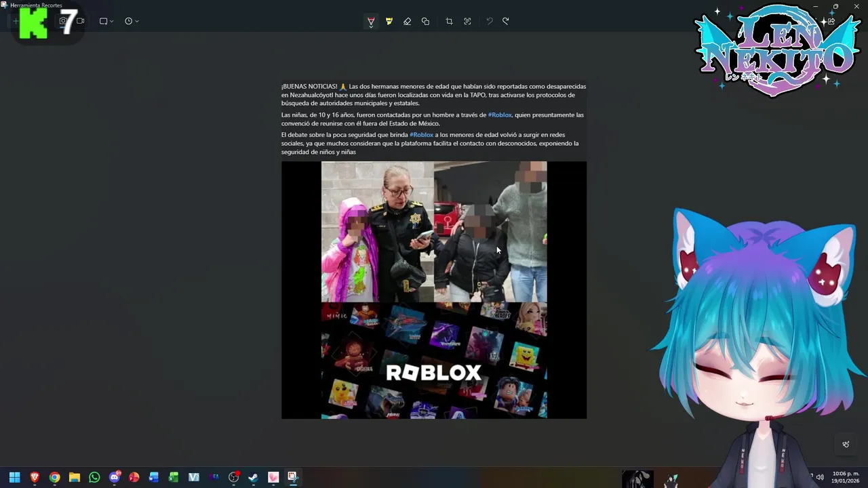The image size is (868, 488).
Task: Open the text actions tool
Action: point(467,21)
